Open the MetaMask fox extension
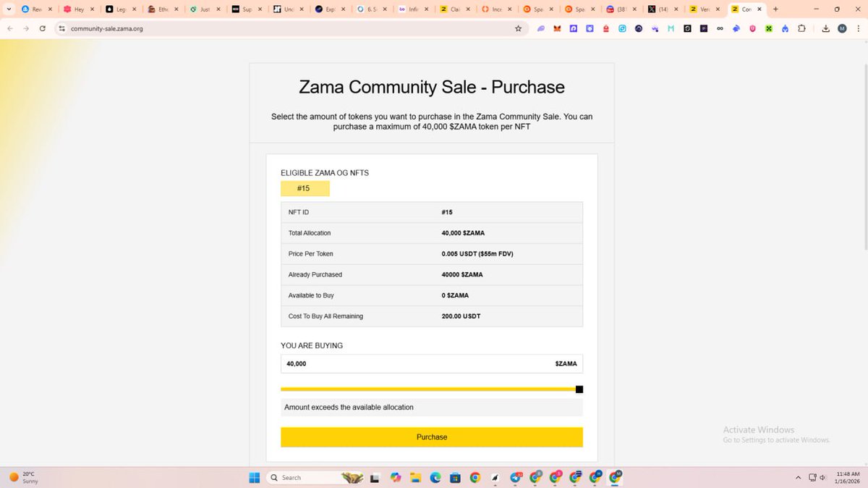 point(557,28)
